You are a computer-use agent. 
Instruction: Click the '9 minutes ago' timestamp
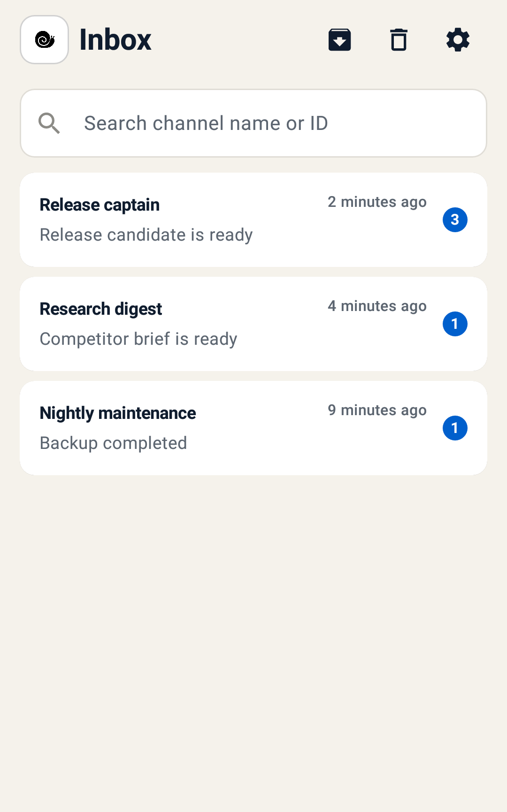coord(377,410)
